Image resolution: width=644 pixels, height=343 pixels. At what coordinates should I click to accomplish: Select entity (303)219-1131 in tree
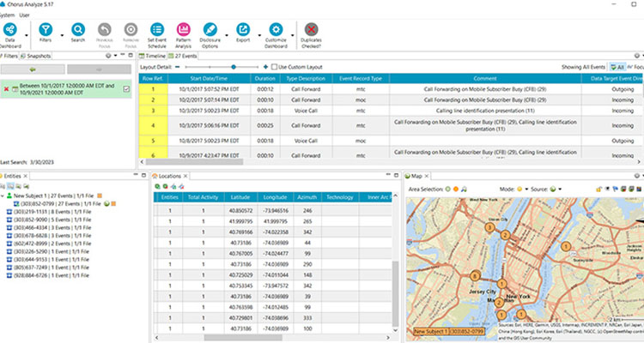(x=49, y=212)
